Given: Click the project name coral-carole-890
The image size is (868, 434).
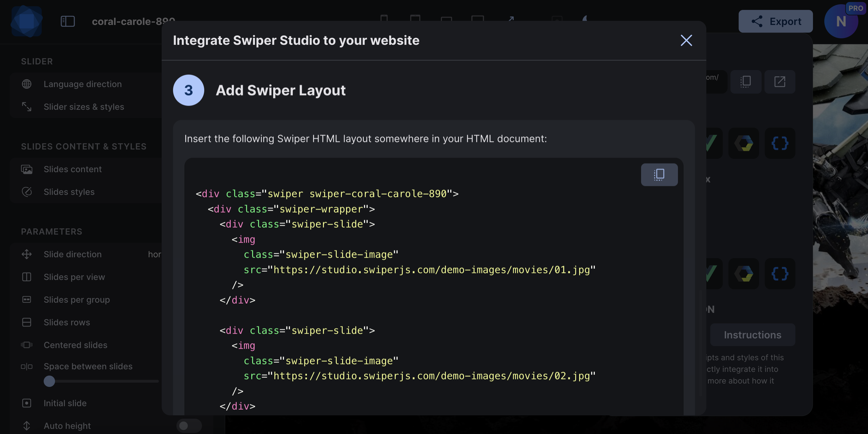Looking at the screenshot, I should click(x=133, y=21).
